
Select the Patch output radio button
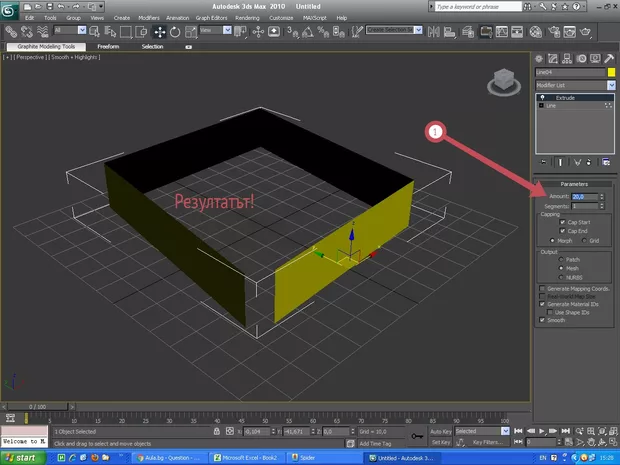(x=562, y=259)
